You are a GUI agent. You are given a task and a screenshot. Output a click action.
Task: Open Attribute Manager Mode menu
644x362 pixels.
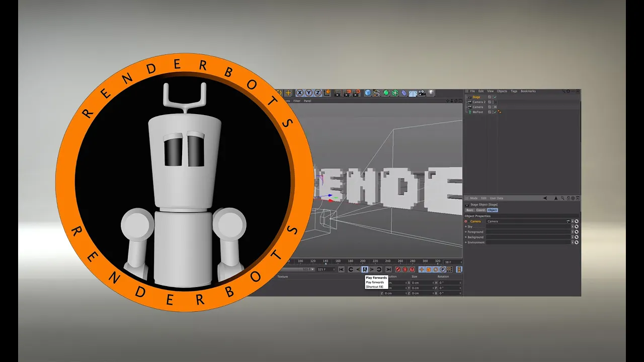tap(474, 198)
